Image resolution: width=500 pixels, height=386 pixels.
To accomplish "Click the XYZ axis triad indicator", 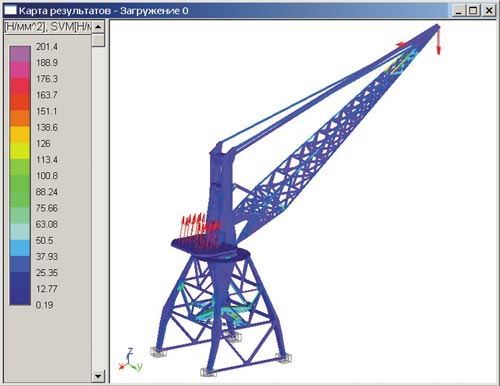I will coord(130,360).
